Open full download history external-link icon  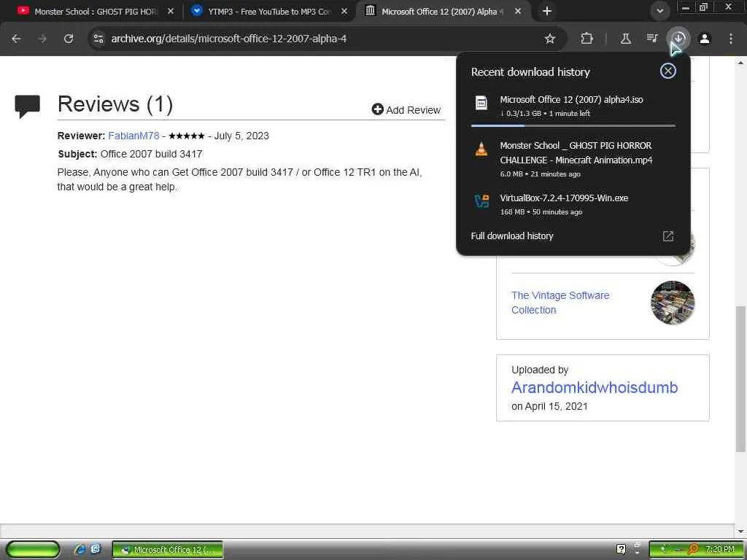tap(668, 236)
